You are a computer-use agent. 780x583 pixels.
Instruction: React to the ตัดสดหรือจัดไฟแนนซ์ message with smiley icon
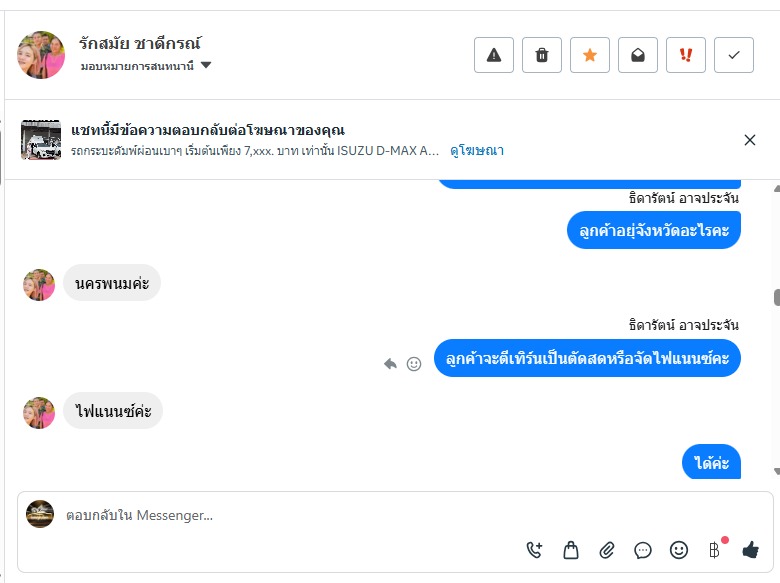point(414,364)
